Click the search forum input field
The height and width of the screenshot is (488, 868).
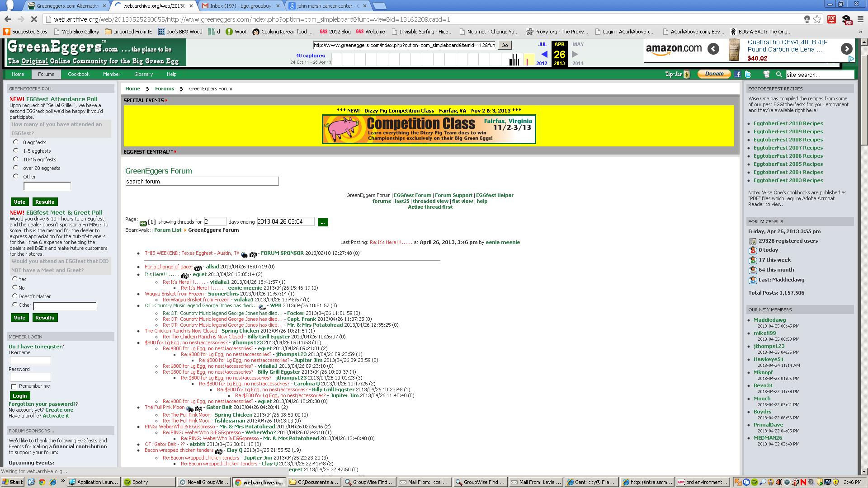[202, 181]
